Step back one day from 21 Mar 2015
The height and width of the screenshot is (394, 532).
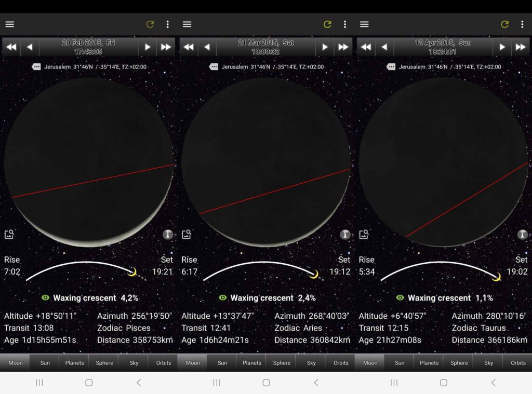click(x=207, y=47)
